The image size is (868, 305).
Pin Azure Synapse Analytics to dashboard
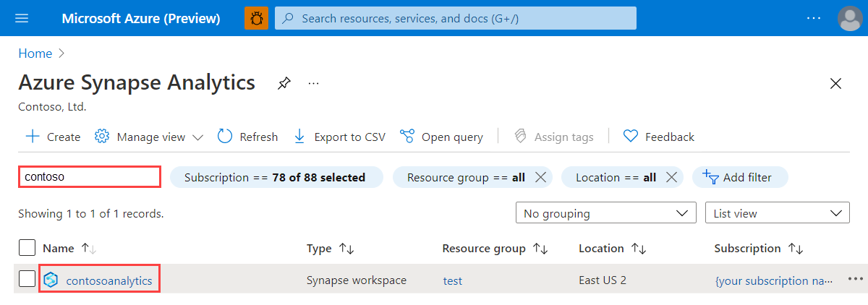284,84
